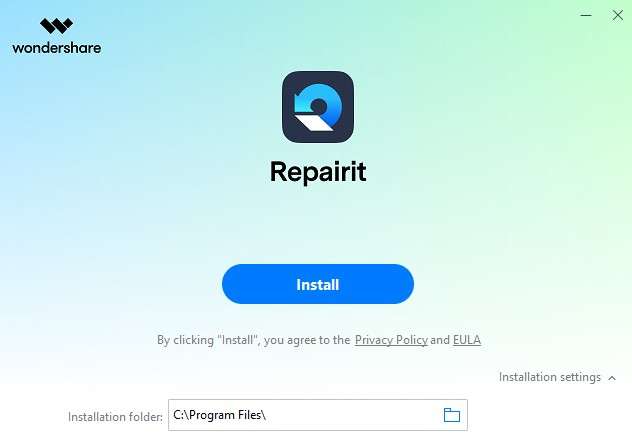This screenshot has height=436, width=632.
Task: Place the cursor after 'C:\Program Files\' text
Action: 267,415
